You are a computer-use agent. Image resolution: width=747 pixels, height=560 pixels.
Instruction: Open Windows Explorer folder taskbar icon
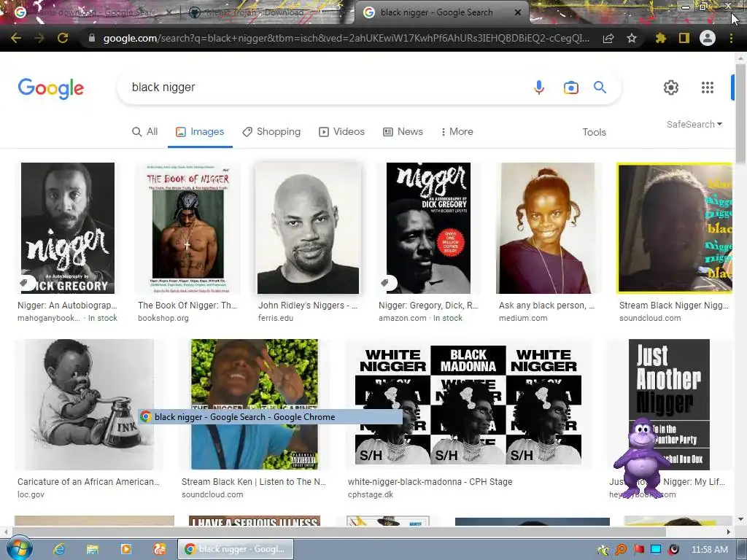pos(93,549)
